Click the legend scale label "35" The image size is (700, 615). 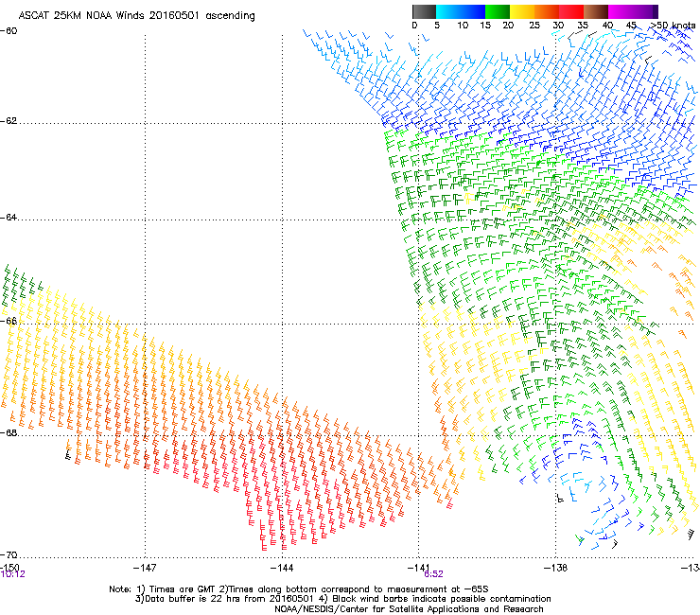583,26
